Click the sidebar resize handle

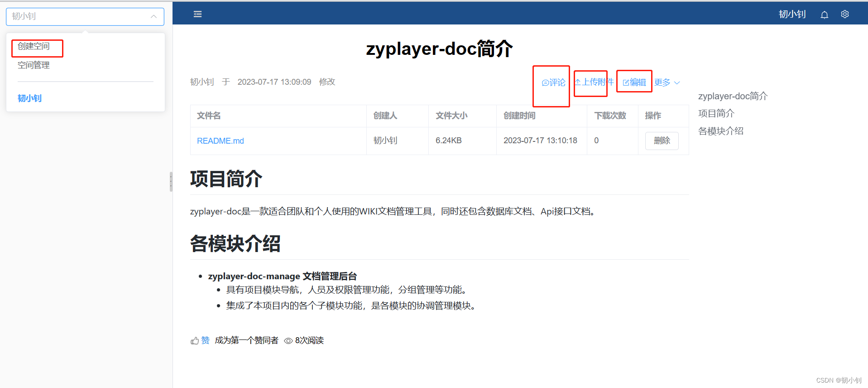171,181
